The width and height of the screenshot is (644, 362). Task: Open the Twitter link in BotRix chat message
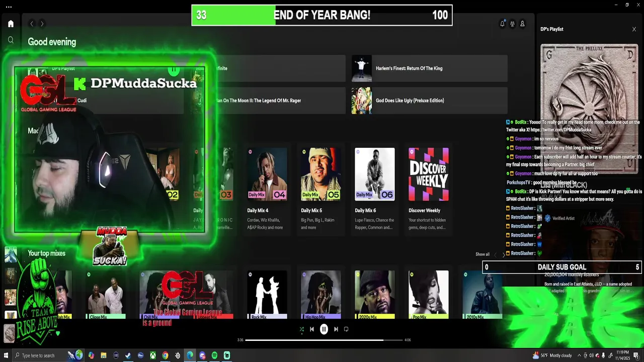click(561, 130)
